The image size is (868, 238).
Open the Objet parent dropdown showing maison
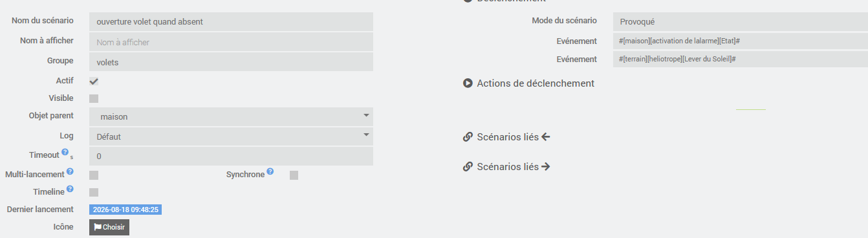point(231,116)
